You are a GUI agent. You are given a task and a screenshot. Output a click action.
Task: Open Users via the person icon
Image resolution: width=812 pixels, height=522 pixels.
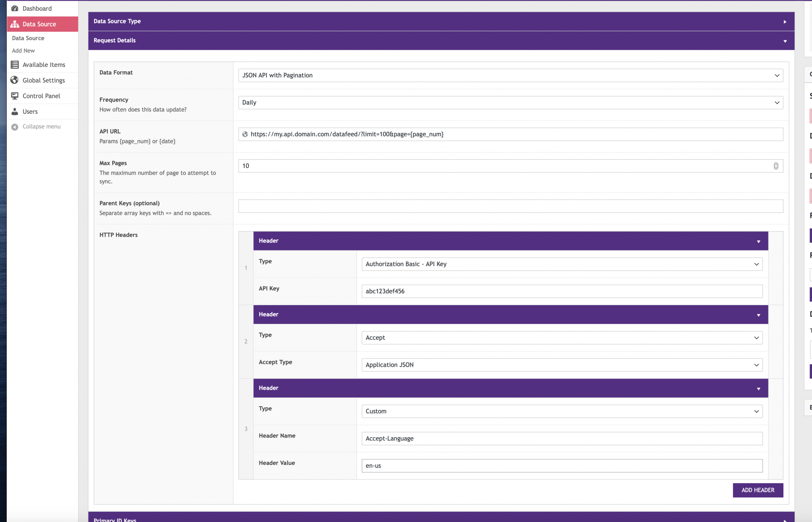[x=15, y=111]
